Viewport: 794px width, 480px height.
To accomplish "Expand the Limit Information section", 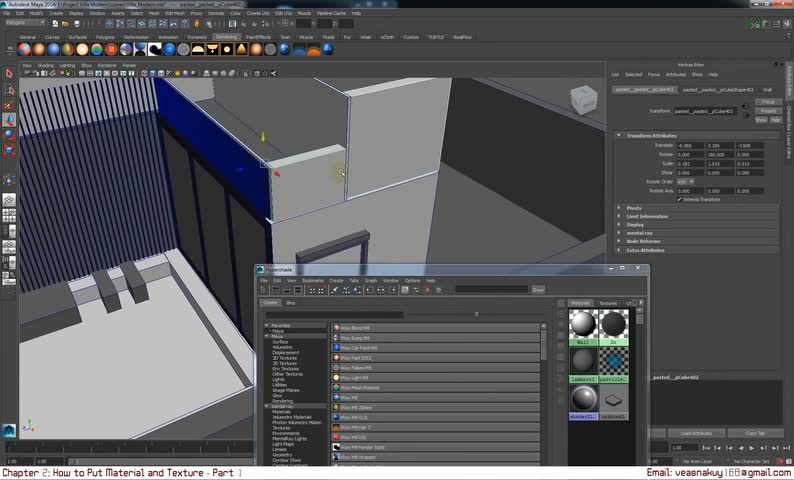I will pos(619,217).
